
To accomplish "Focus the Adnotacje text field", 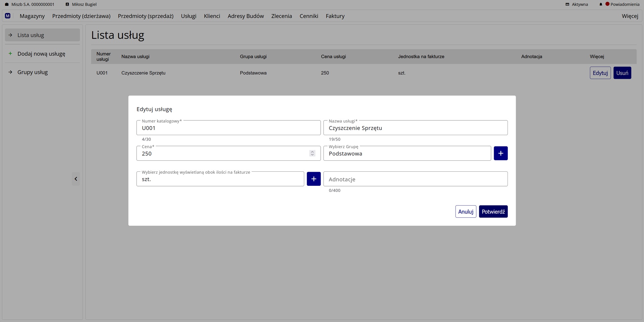I will tap(415, 179).
